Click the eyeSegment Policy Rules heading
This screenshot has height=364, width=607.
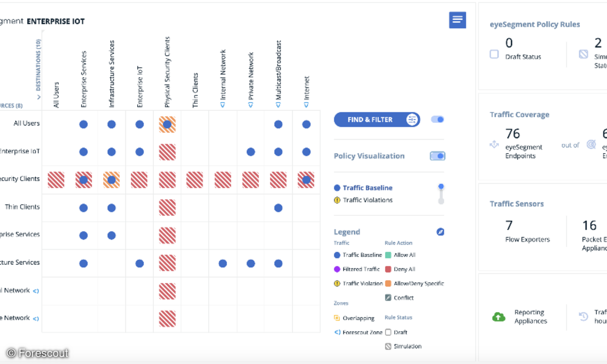coord(535,24)
